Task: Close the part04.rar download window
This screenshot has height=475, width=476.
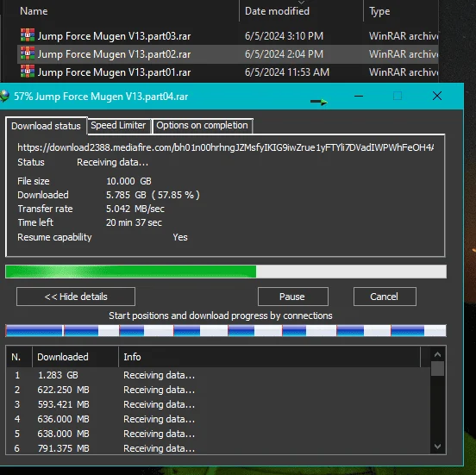Action: click(x=437, y=96)
